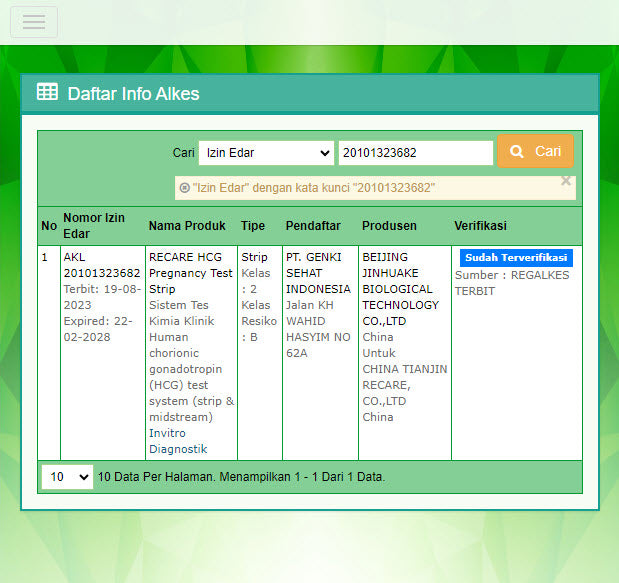619x583 pixels.
Task: Expand the 10 rows-per-page dropdown
Action: pyautogui.click(x=67, y=477)
